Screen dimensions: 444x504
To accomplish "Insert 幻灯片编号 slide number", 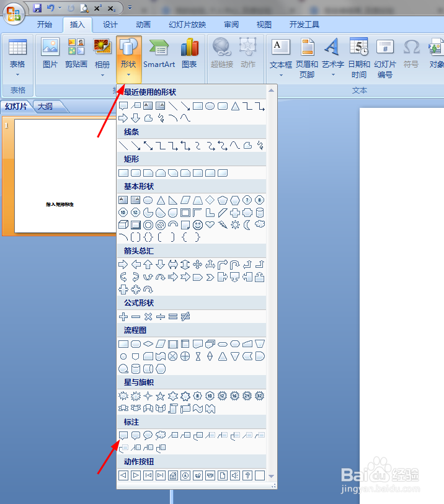I will pos(385,58).
